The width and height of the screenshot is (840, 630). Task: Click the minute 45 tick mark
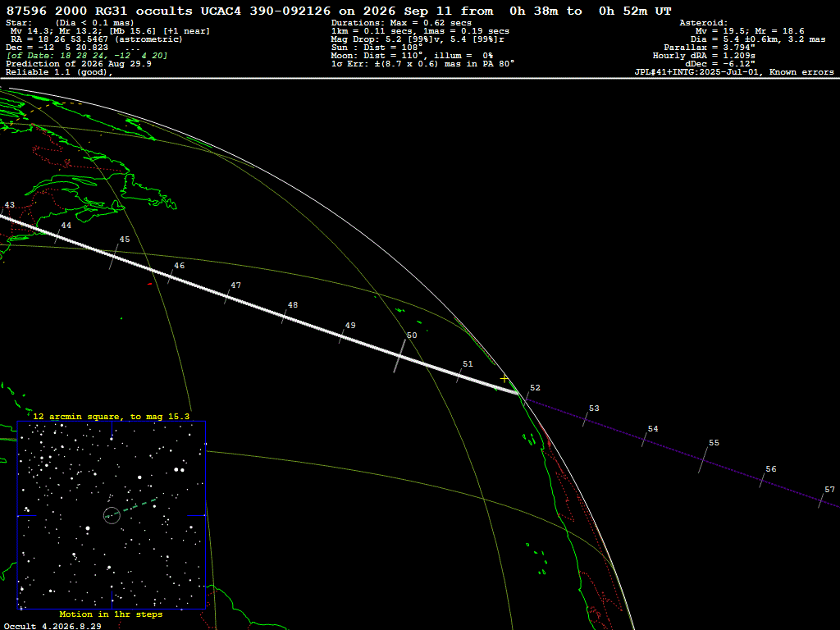(x=113, y=257)
